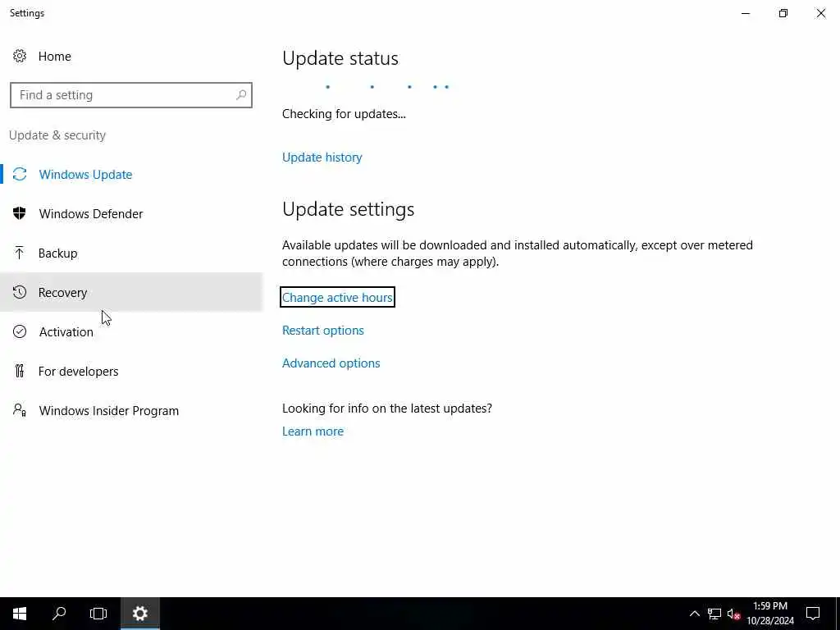The height and width of the screenshot is (630, 840).
Task: Close the Settings window
Action: click(x=820, y=13)
